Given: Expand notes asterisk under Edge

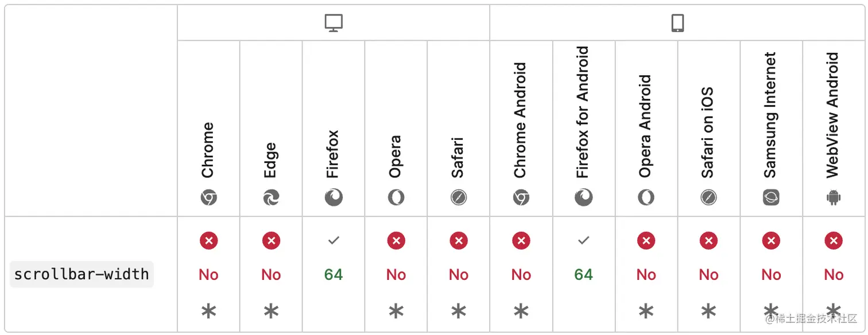Looking at the screenshot, I should click(271, 311).
